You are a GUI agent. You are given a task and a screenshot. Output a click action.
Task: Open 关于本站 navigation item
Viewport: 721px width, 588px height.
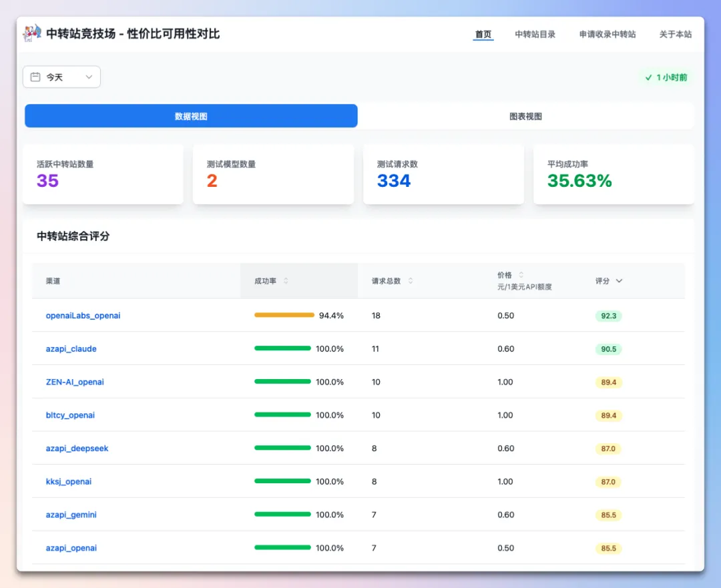point(676,34)
